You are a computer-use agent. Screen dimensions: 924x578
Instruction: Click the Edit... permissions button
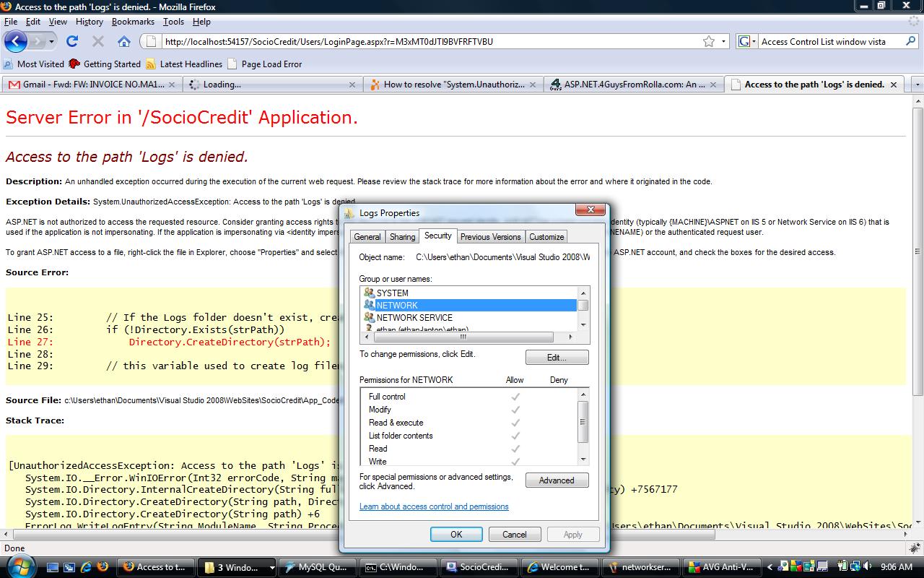pyautogui.click(x=557, y=358)
